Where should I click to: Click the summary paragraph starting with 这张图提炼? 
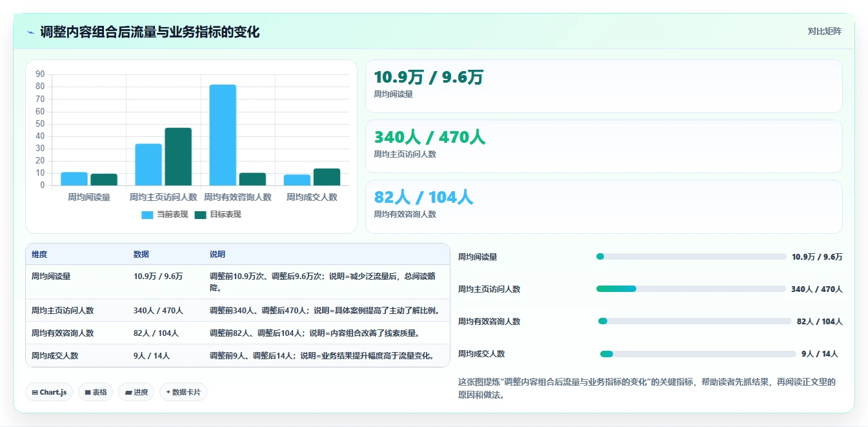pyautogui.click(x=647, y=388)
